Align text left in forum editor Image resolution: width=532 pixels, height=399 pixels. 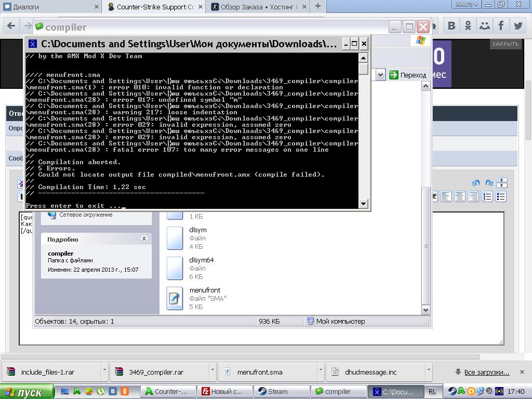[x=446, y=196]
